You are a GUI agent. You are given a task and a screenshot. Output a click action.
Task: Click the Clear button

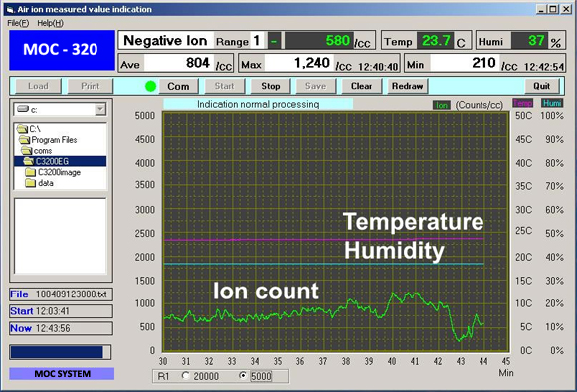pos(362,86)
